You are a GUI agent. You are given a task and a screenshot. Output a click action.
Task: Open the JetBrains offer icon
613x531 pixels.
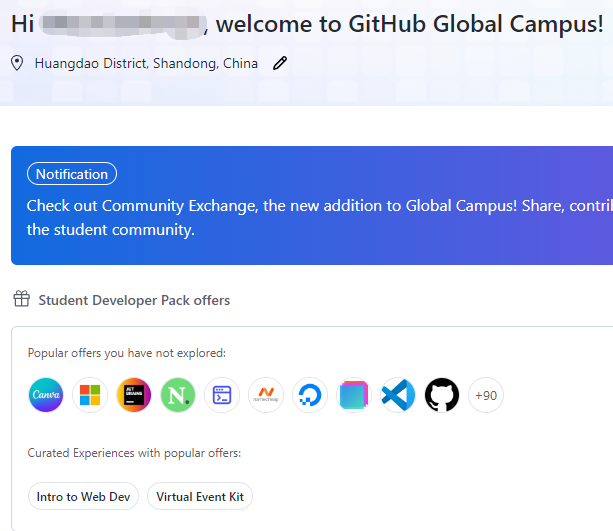[134, 395]
